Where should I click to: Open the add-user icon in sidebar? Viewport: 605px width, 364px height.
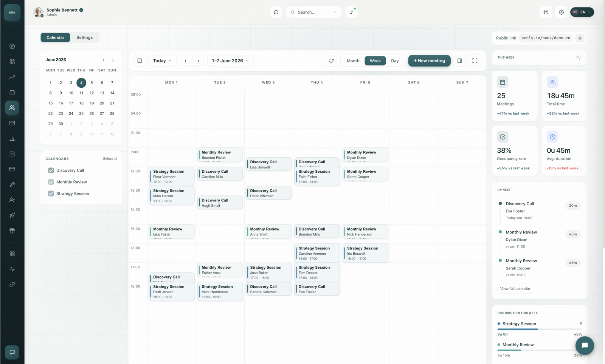12,200
